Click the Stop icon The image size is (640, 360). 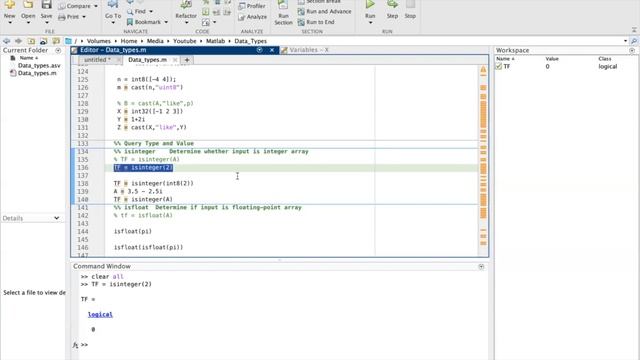[x=410, y=4]
